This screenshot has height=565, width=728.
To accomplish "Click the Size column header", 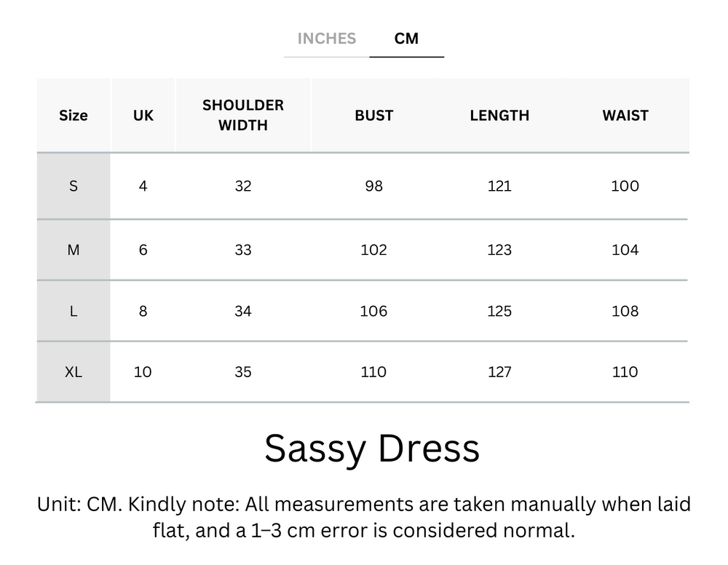I will 73,115.
